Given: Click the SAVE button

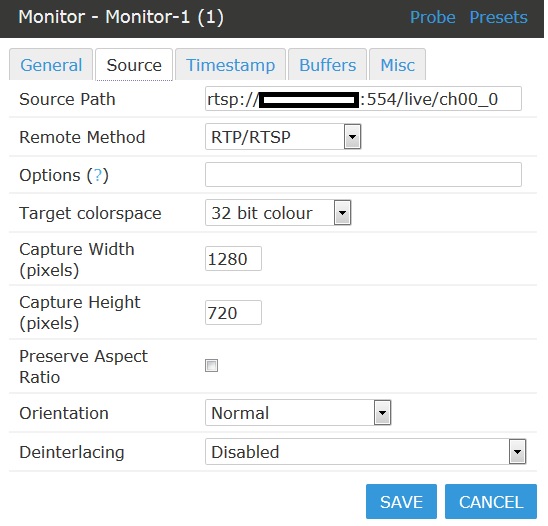Looking at the screenshot, I should (x=401, y=502).
